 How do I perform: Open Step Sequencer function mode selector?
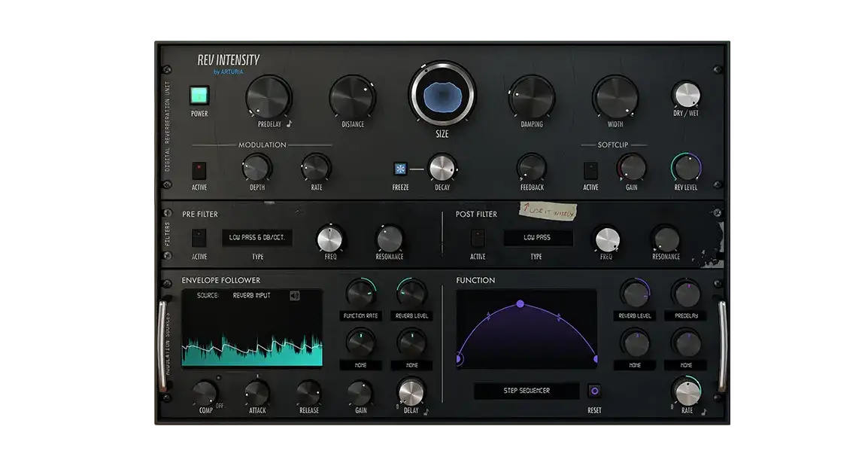pyautogui.click(x=527, y=391)
